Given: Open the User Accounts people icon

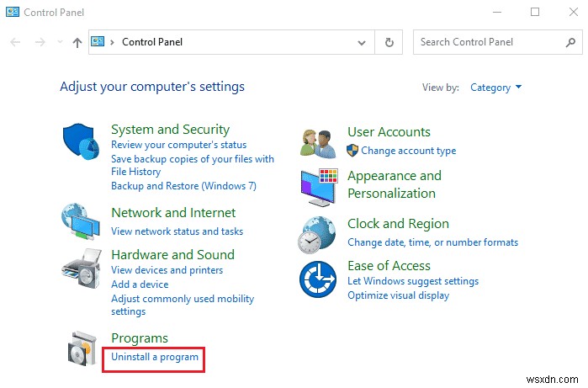Looking at the screenshot, I should click(x=320, y=142).
